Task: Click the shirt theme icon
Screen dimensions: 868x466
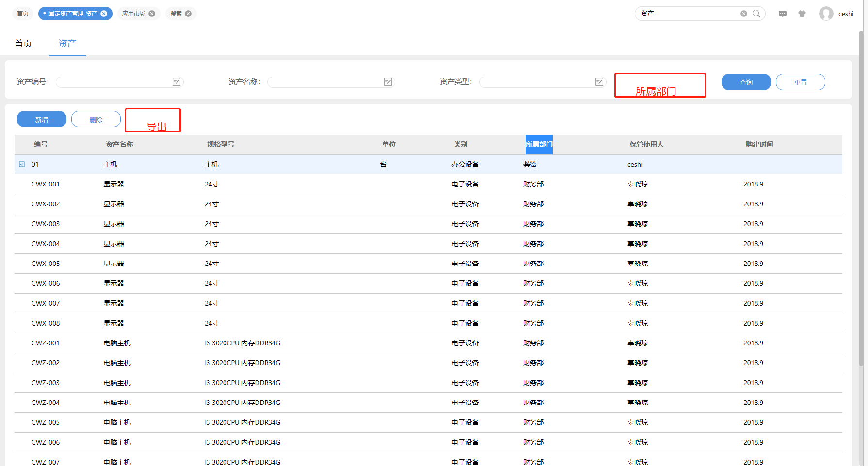Action: click(x=802, y=14)
